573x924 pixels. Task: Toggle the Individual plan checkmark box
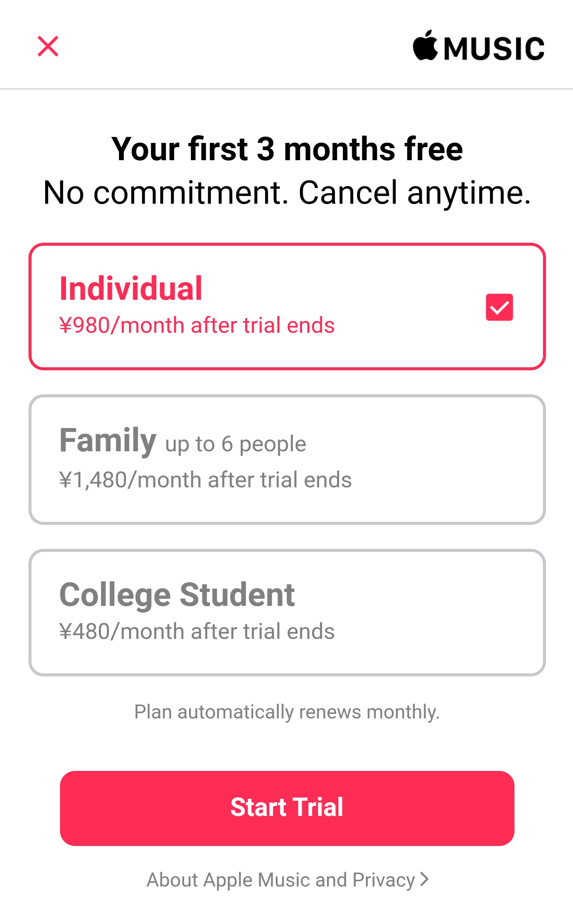[x=499, y=307]
